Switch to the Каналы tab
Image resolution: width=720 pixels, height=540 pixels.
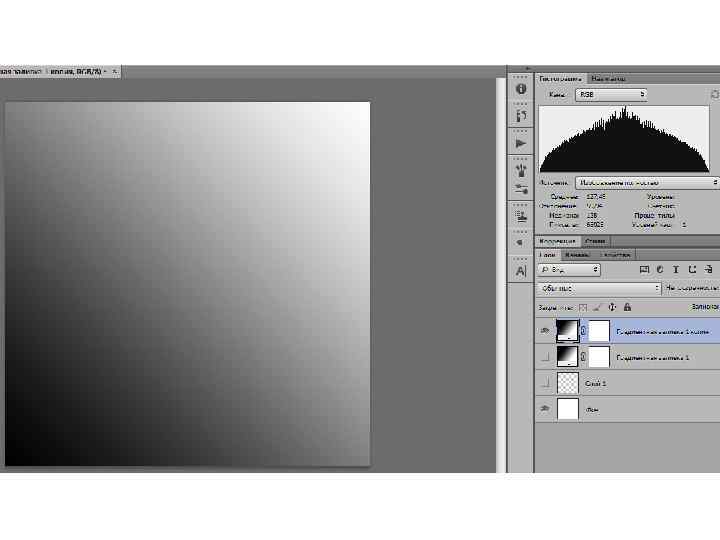click(x=577, y=255)
